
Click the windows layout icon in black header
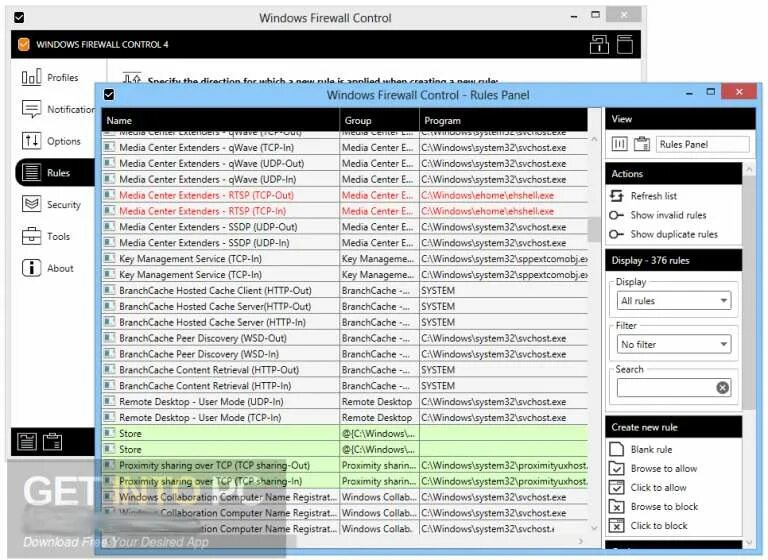pos(599,45)
